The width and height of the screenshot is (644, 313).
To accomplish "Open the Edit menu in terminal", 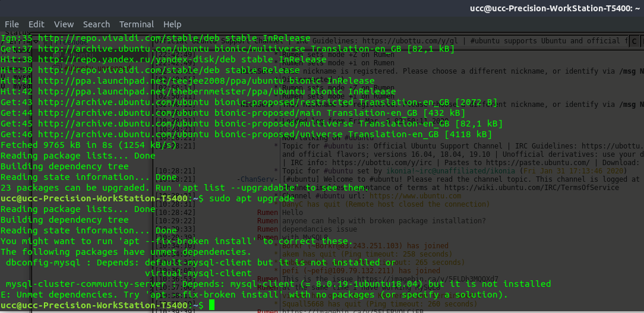I will tap(36, 24).
